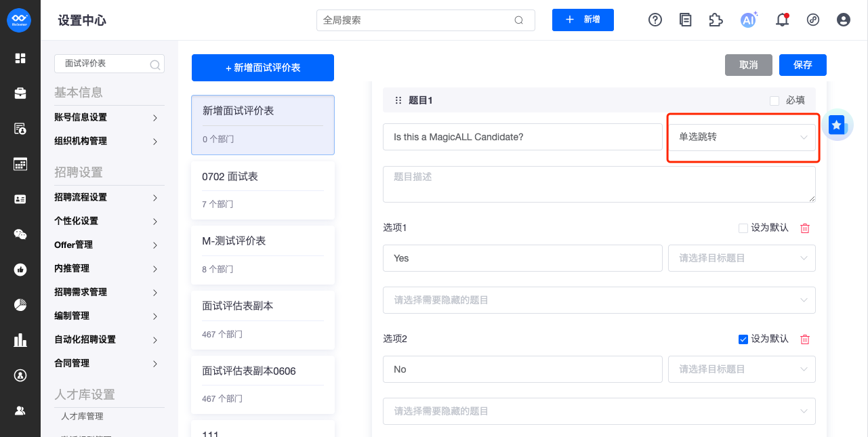Screen dimensions: 868x437
Task: Expand 招聘需求管理 menu
Action: point(109,292)
